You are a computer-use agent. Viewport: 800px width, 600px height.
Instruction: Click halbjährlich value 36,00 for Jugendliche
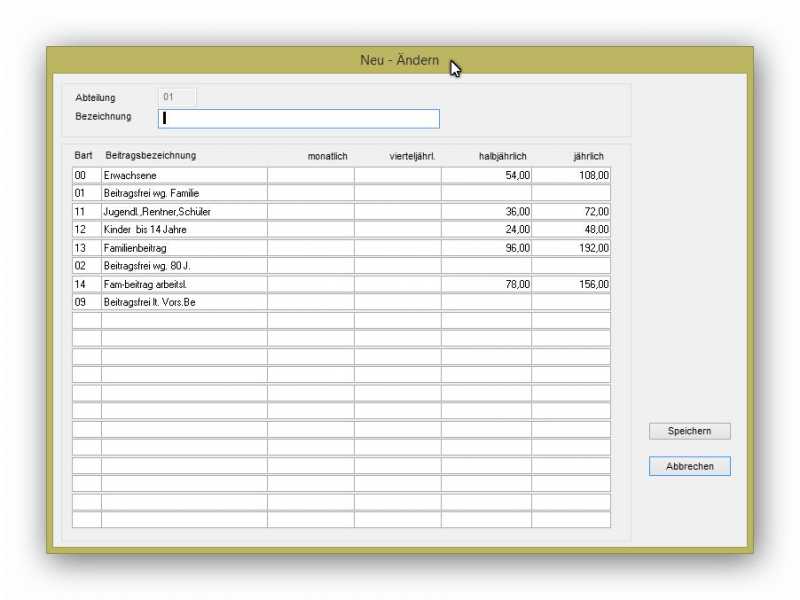pyautogui.click(x=486, y=212)
